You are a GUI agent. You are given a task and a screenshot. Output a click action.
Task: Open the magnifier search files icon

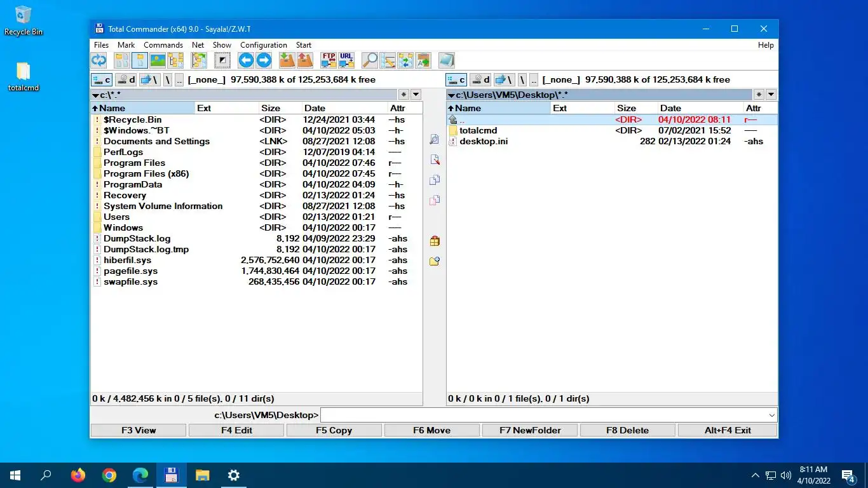click(x=370, y=60)
